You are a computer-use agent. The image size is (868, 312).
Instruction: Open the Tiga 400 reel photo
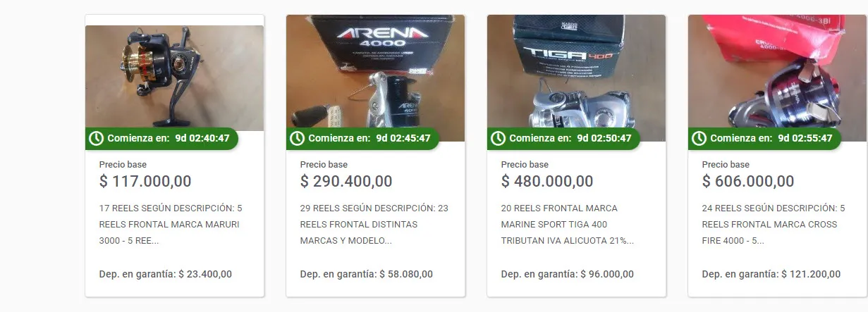[576, 77]
